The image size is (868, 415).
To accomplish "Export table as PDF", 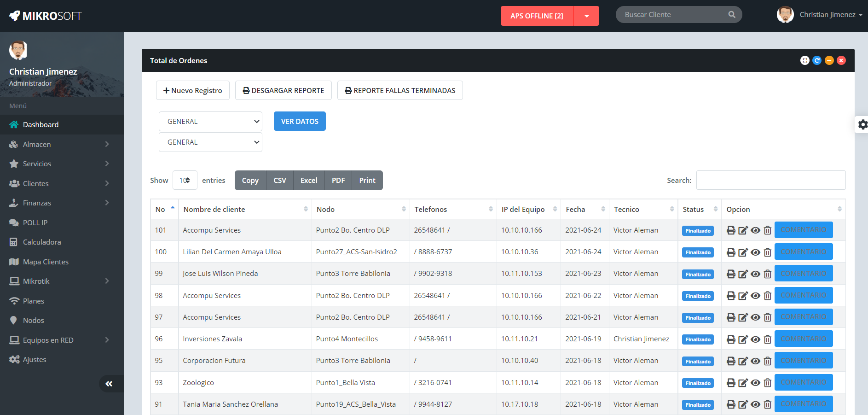I will click(x=338, y=181).
